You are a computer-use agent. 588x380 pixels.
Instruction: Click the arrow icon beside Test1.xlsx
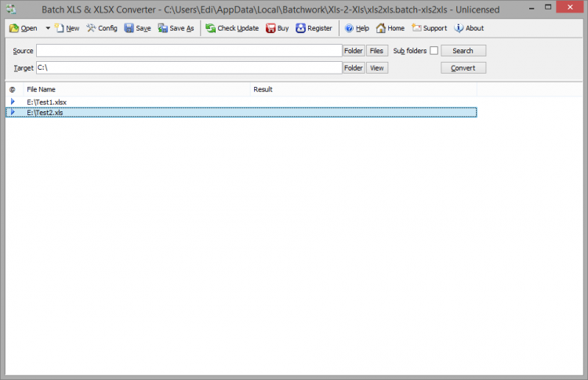[13, 102]
